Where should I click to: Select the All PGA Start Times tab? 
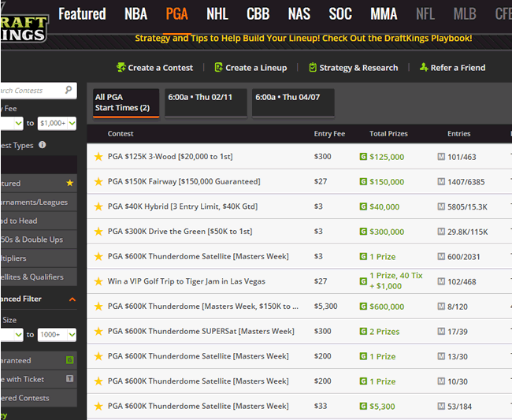point(126,103)
